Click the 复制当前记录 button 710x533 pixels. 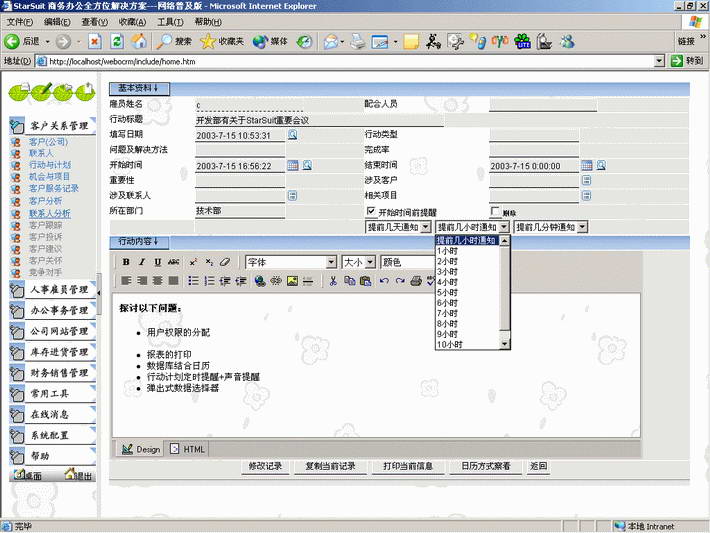[330, 466]
